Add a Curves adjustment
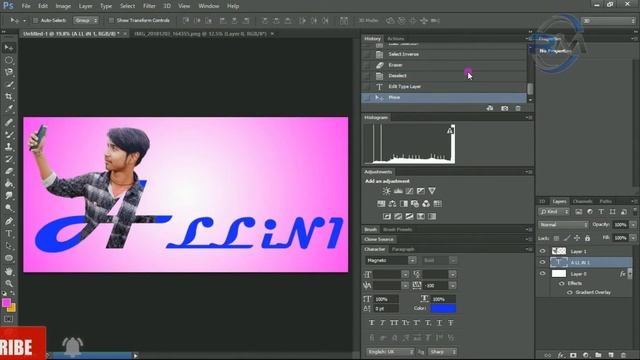The height and width of the screenshot is (360, 640). (x=409, y=191)
